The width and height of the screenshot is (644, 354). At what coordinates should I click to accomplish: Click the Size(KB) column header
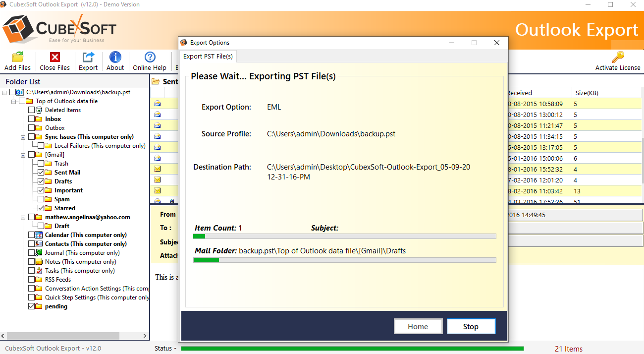pyautogui.click(x=606, y=93)
